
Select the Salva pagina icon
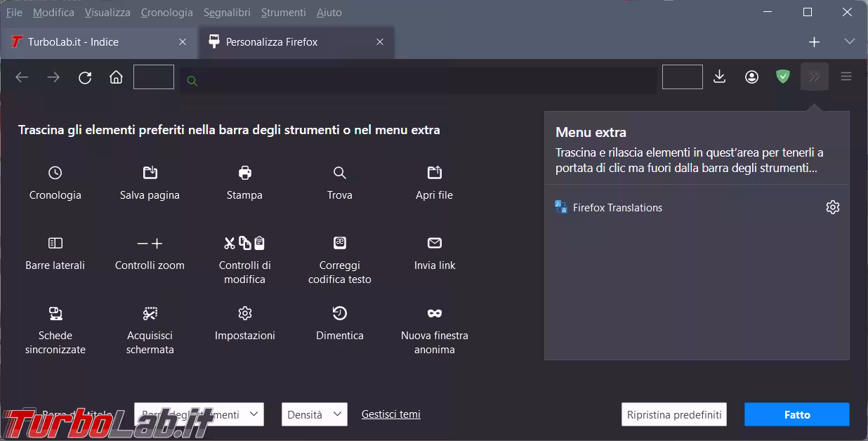(x=150, y=173)
